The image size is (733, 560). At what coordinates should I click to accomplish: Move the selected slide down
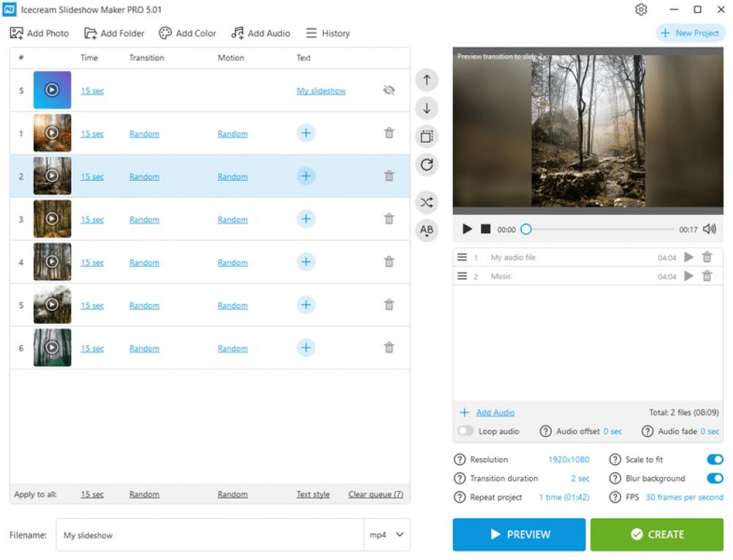(426, 108)
